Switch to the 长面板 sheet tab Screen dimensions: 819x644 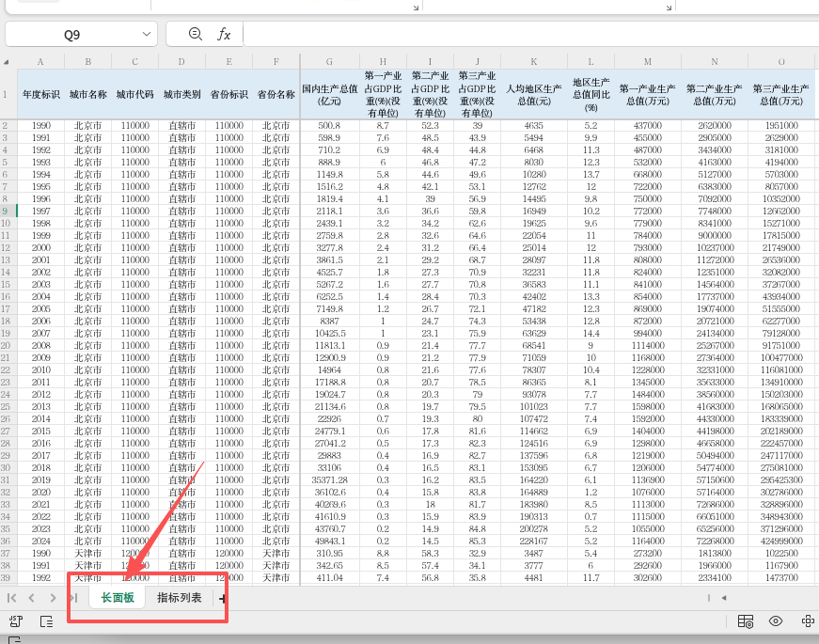point(118,598)
